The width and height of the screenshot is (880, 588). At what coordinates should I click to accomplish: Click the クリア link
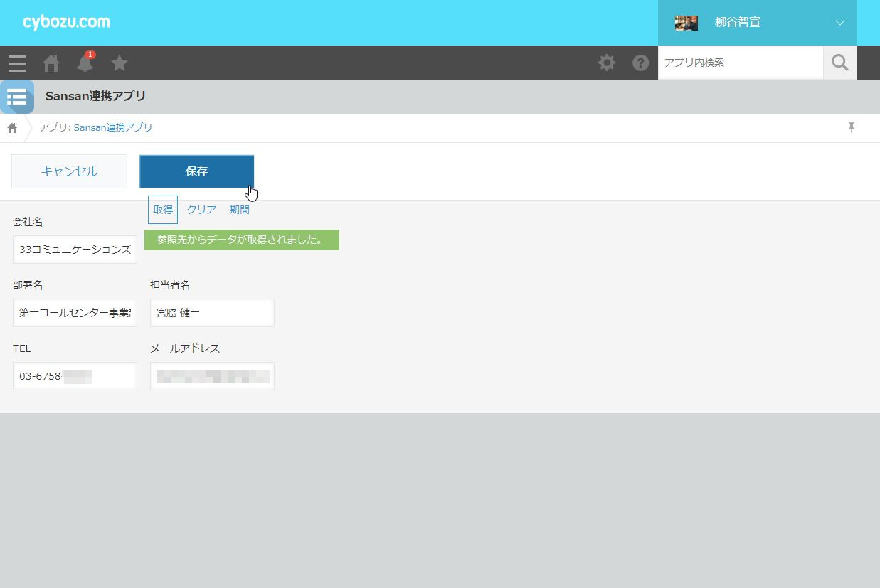point(201,210)
